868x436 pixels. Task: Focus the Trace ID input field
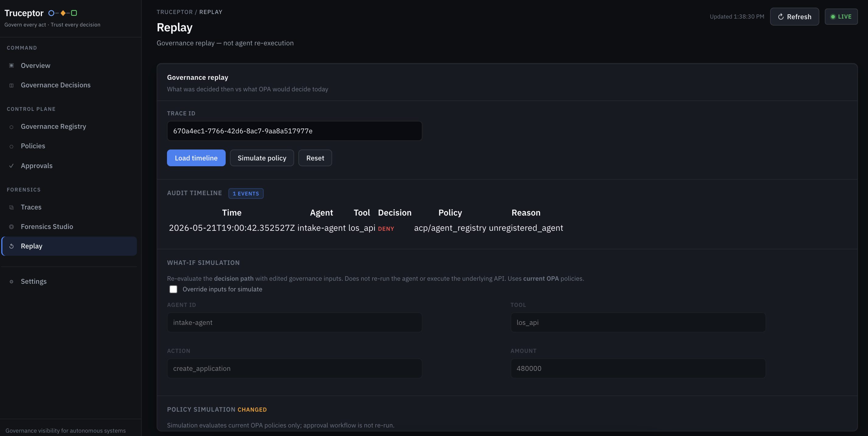[294, 131]
